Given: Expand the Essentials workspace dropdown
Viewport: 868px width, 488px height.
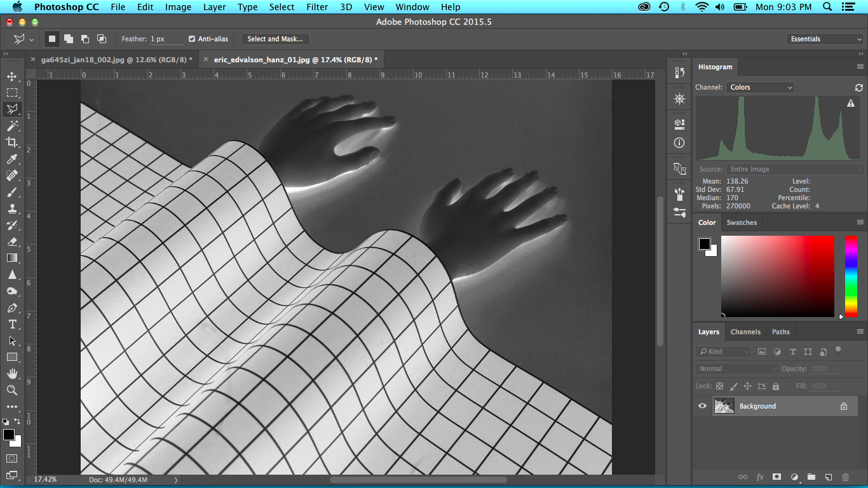Looking at the screenshot, I should pyautogui.click(x=824, y=39).
